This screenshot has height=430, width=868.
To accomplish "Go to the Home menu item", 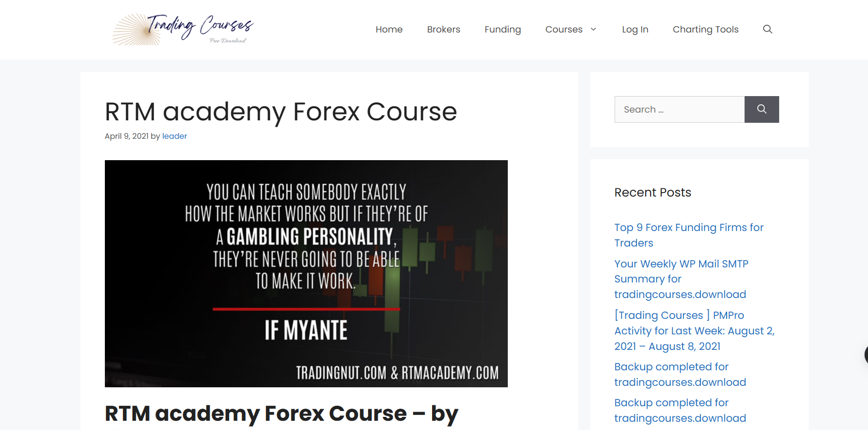I will tap(389, 29).
